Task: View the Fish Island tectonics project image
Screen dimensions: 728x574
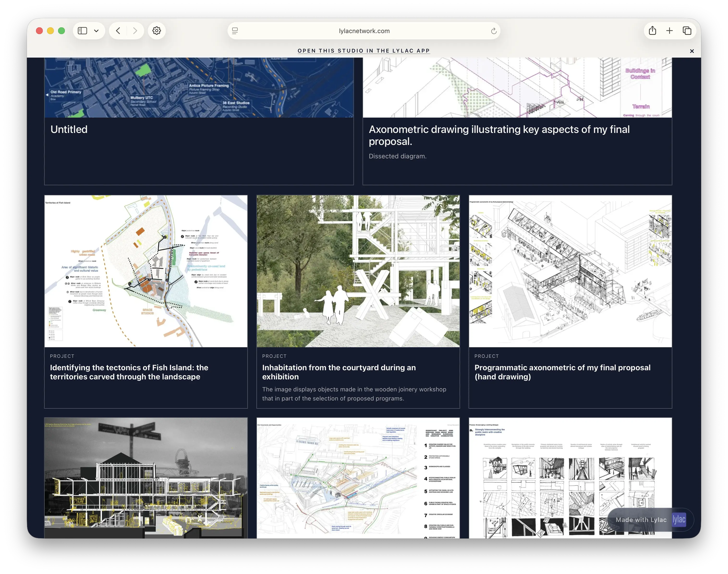Action: pos(146,272)
